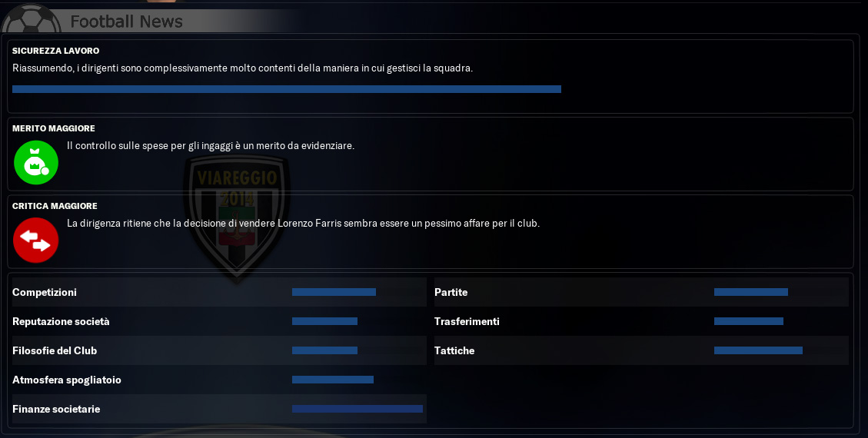Click the Finanze societarie satisfaction bar
The height and width of the screenshot is (438, 868).
click(x=357, y=410)
